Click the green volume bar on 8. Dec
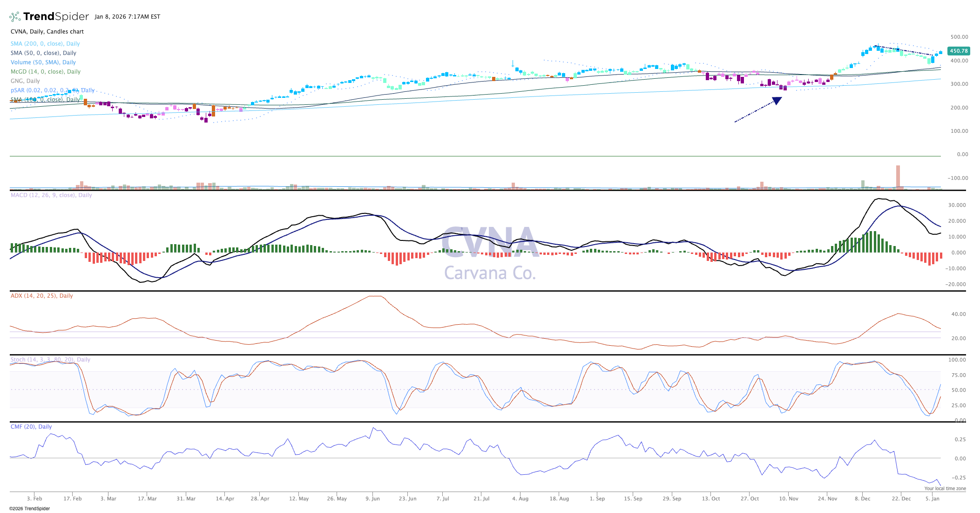Viewport: 980px width, 513px height. [x=863, y=184]
